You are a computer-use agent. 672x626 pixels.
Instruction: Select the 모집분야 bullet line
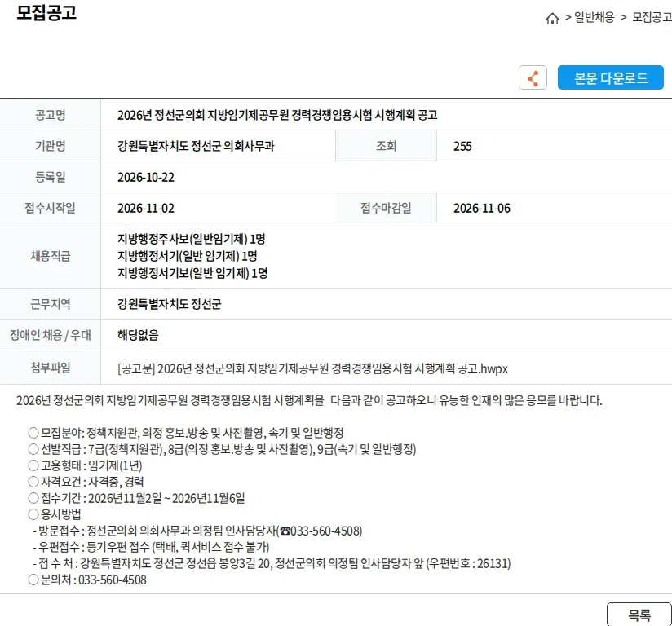(186, 433)
